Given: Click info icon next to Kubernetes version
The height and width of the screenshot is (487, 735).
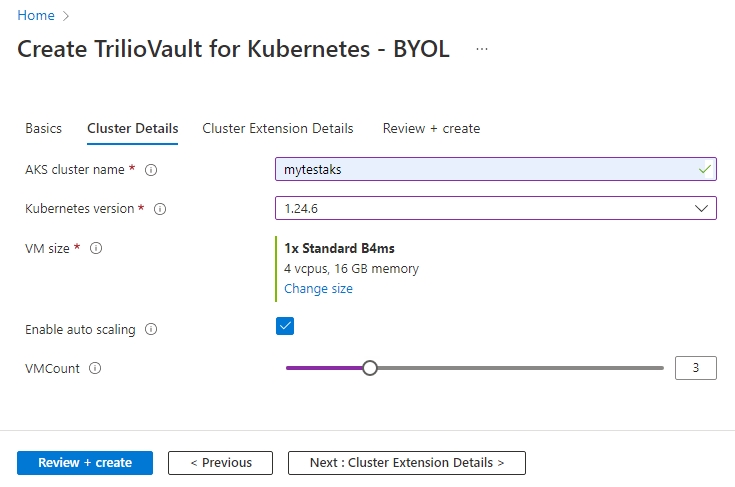Looking at the screenshot, I should click(x=160, y=209).
